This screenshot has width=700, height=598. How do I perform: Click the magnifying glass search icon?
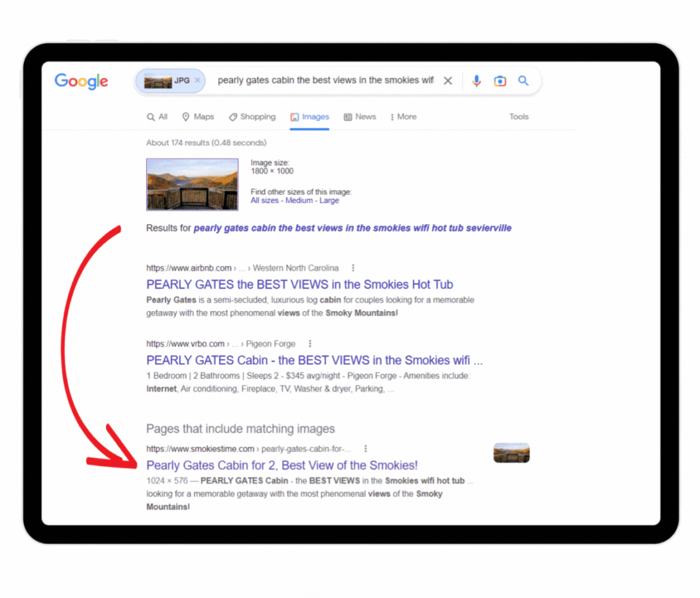click(x=523, y=81)
